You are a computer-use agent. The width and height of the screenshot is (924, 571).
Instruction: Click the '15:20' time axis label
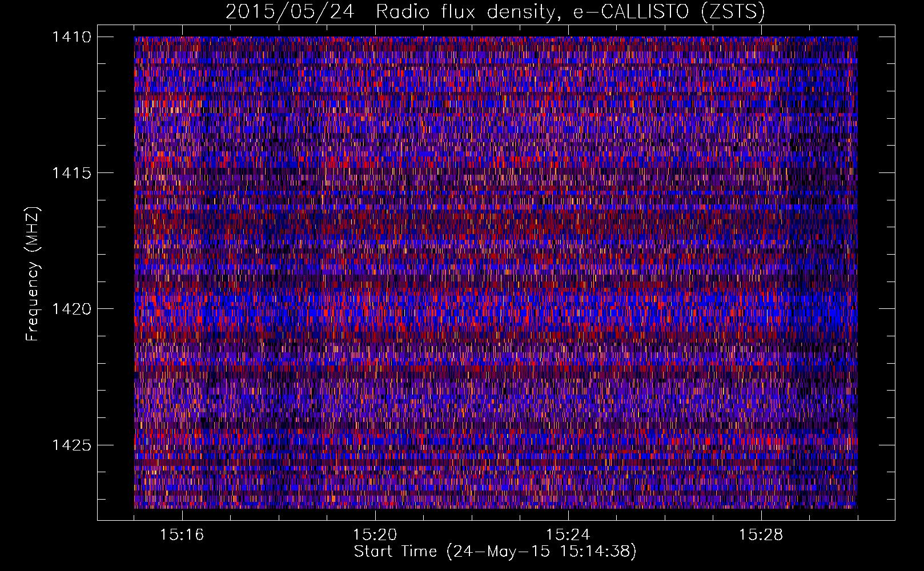375,535
